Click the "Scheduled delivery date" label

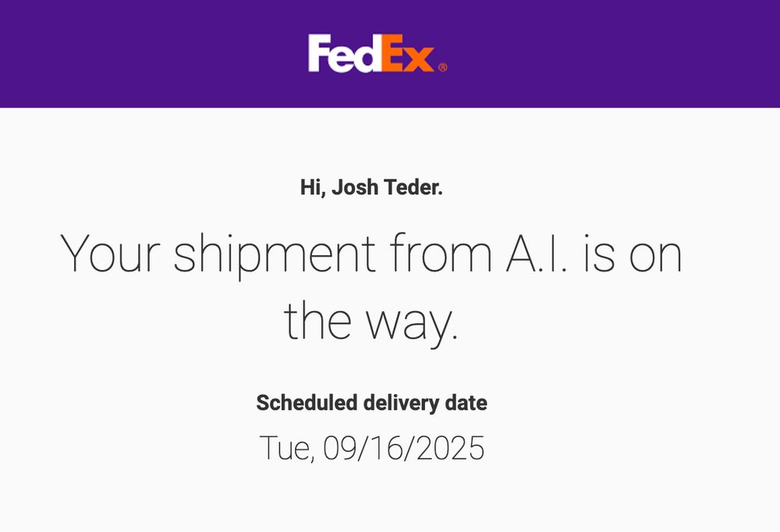point(371,403)
